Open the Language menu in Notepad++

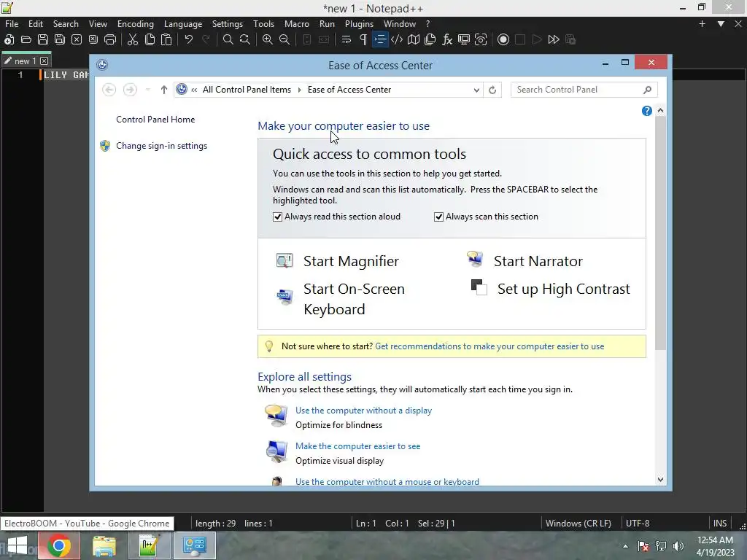pyautogui.click(x=183, y=24)
